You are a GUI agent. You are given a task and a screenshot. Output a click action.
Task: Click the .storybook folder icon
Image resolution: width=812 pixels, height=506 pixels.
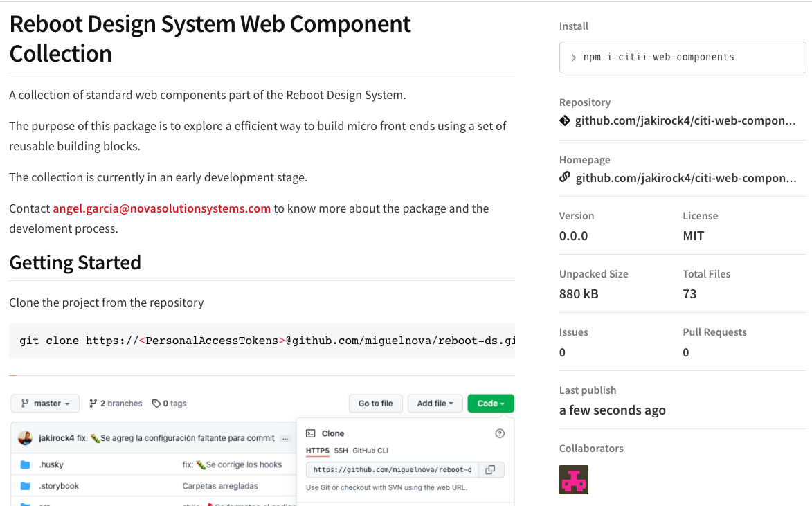(25, 486)
